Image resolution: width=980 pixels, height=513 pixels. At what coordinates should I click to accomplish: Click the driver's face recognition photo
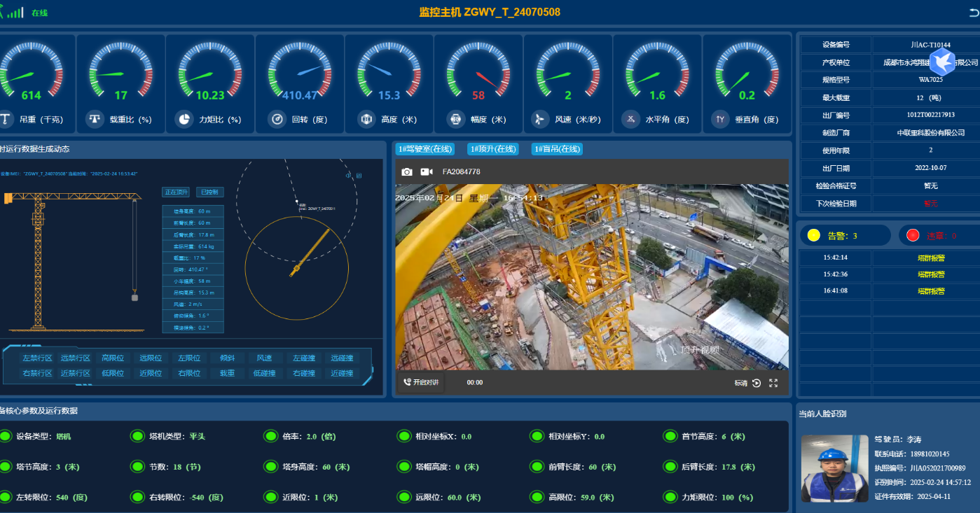pyautogui.click(x=829, y=468)
